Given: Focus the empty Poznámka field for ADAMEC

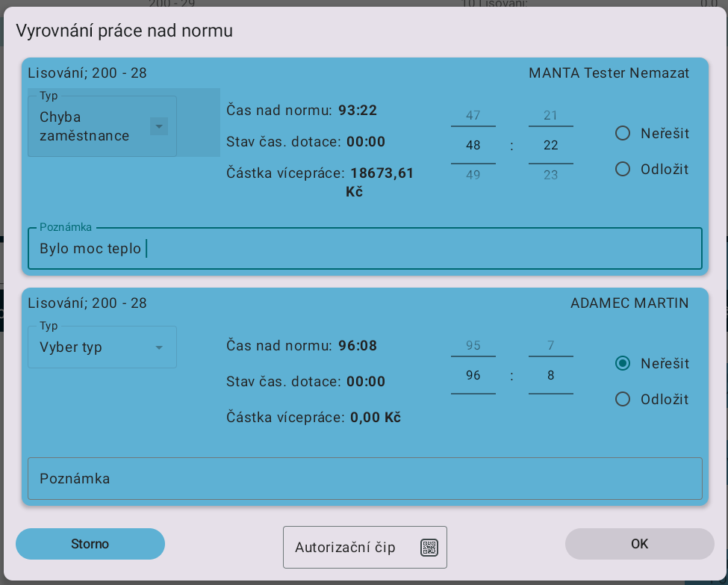Looking at the screenshot, I should click(364, 479).
